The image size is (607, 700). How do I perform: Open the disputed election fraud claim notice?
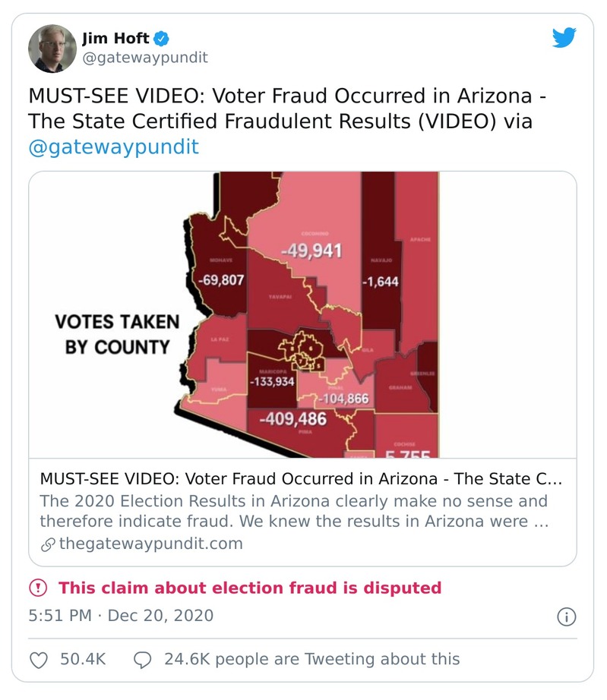(x=250, y=588)
